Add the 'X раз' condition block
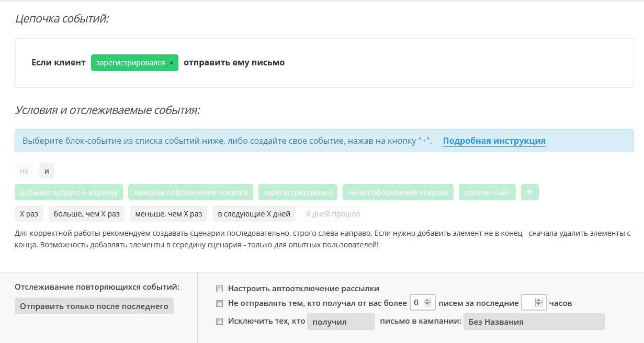Image resolution: width=644 pixels, height=343 pixels. (29, 214)
